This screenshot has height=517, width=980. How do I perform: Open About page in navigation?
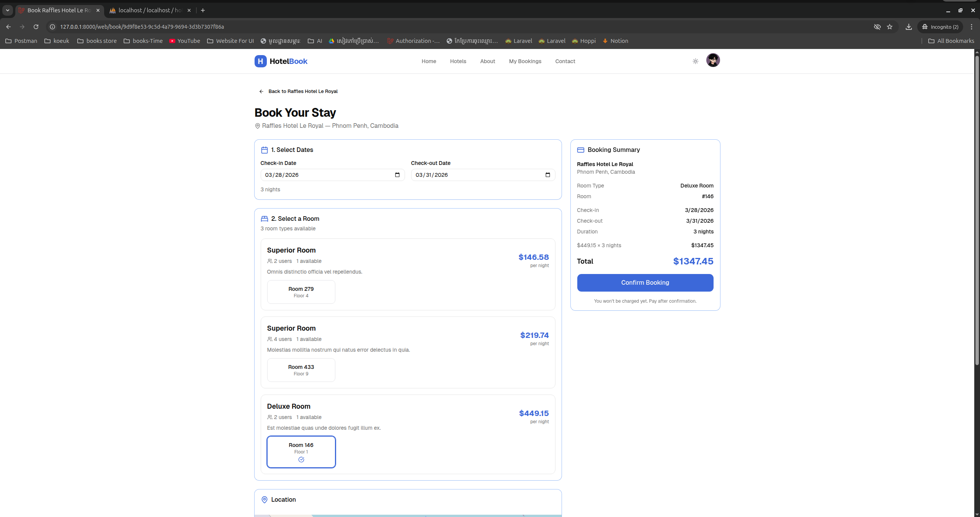click(x=487, y=61)
